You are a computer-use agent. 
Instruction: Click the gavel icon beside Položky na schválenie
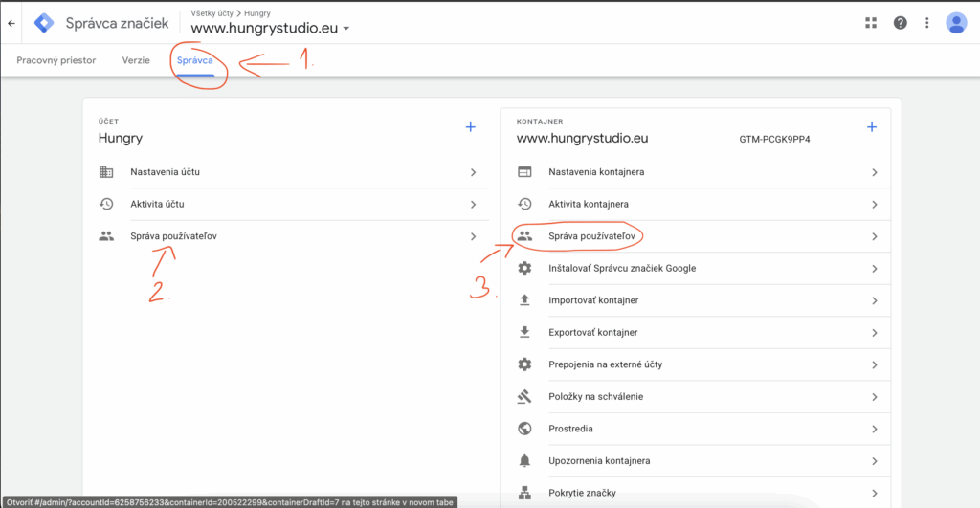point(525,397)
